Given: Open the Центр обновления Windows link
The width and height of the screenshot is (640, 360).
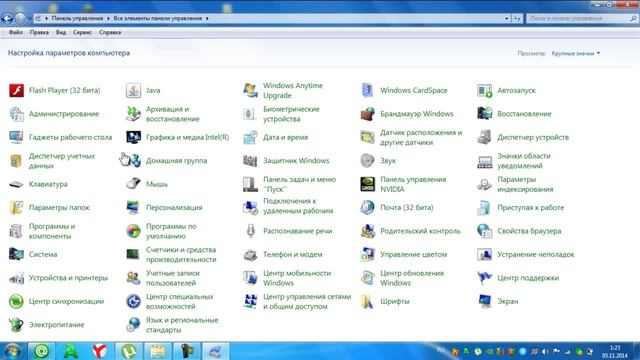Looking at the screenshot, I should [x=412, y=278].
